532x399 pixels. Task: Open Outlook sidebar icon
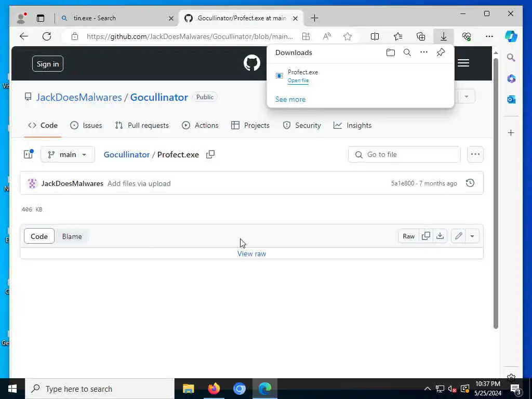[511, 99]
